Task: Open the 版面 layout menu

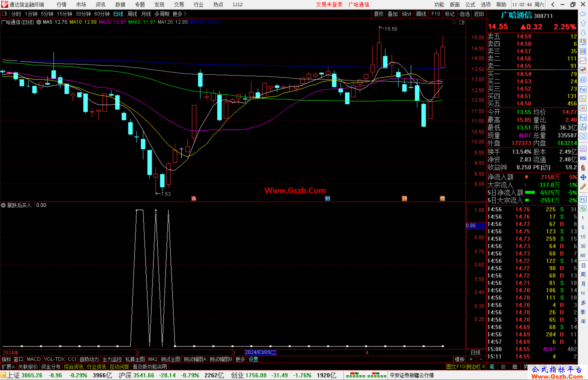Action: pyautogui.click(x=455, y=5)
